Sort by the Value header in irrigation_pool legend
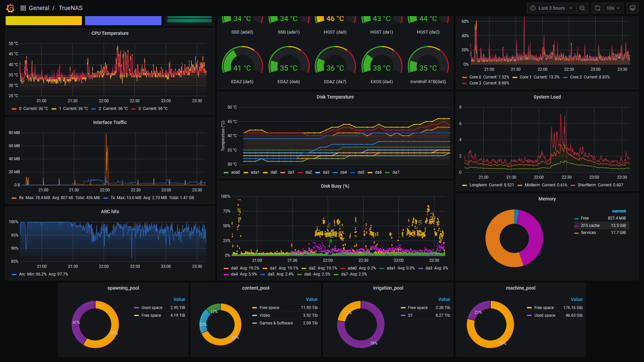 pos(444,299)
